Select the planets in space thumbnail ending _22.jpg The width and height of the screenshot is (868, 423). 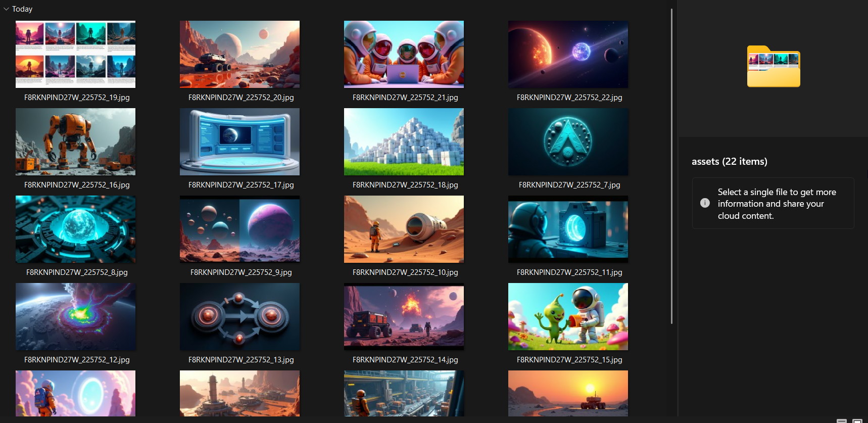pos(568,54)
